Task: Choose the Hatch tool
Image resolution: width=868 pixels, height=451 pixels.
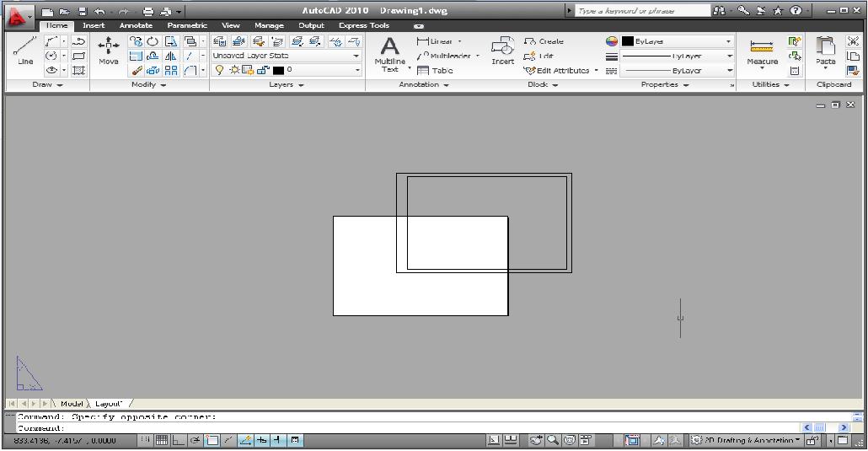Action: coord(78,70)
